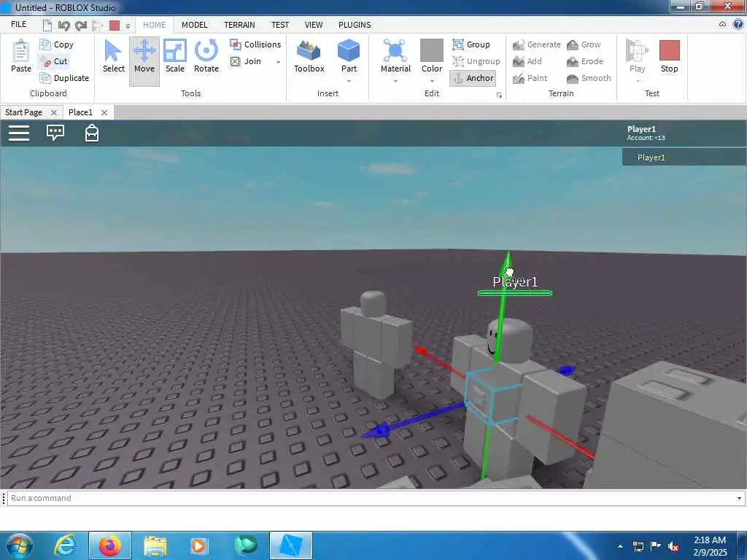The width and height of the screenshot is (747, 560).
Task: Undo using the quick access arrow
Action: (63, 26)
